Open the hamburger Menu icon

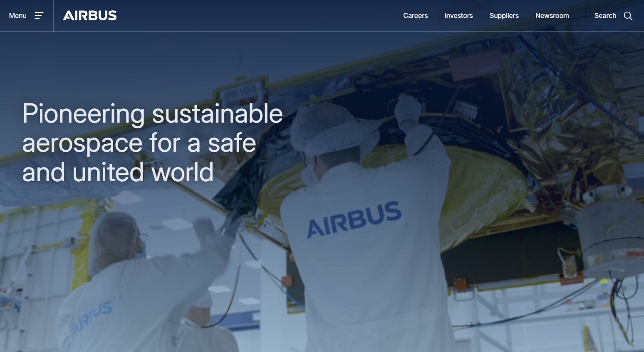coord(39,15)
